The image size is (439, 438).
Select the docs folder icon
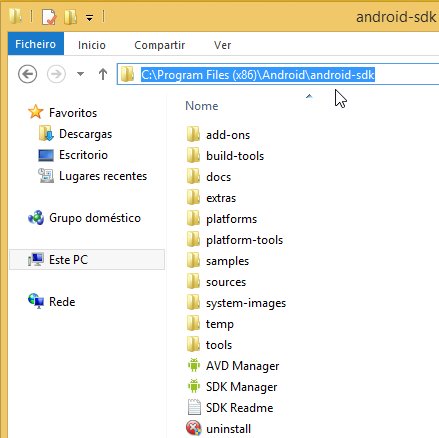coord(193,176)
